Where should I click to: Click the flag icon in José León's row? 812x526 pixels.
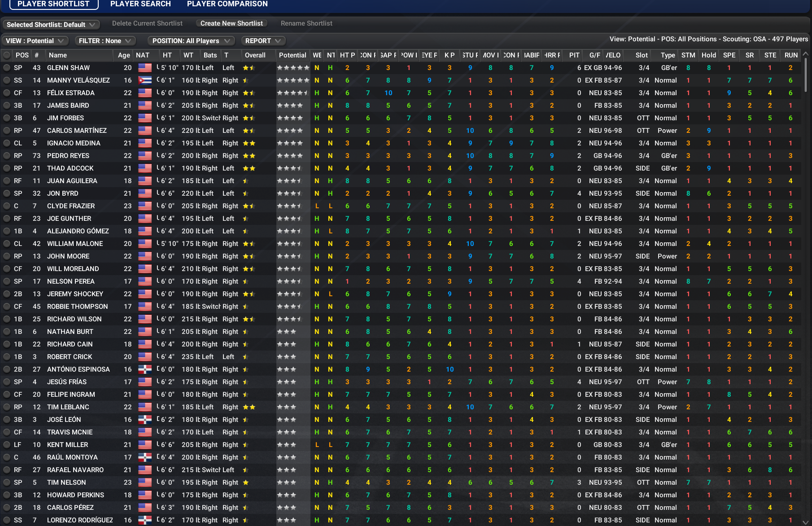[x=144, y=420]
